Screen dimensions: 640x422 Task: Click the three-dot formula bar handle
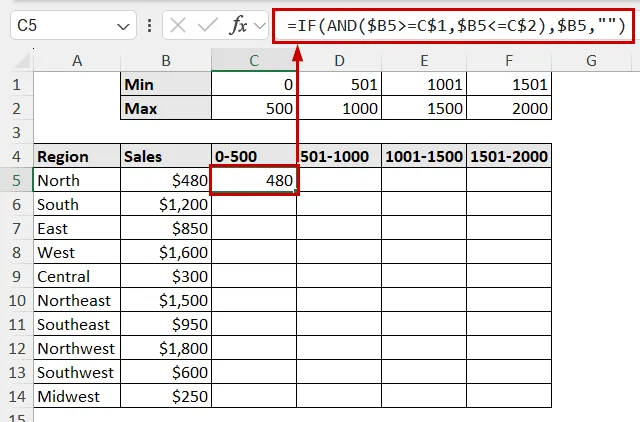tap(149, 26)
